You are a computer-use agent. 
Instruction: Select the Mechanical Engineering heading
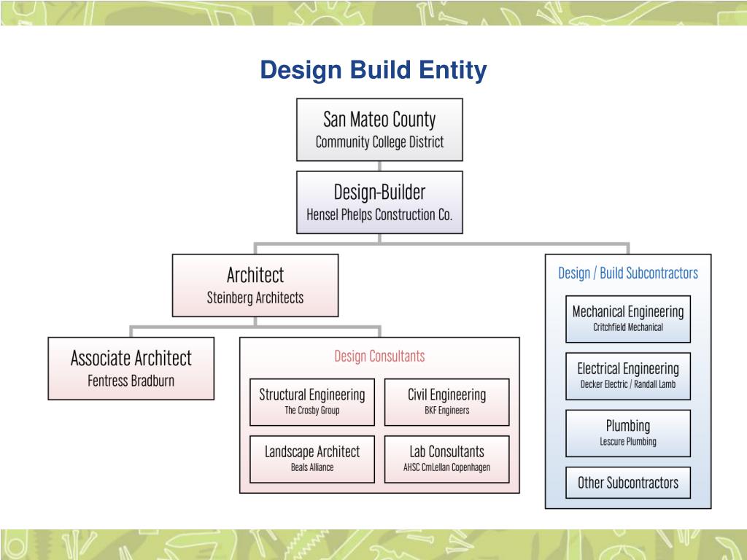pyautogui.click(x=628, y=311)
